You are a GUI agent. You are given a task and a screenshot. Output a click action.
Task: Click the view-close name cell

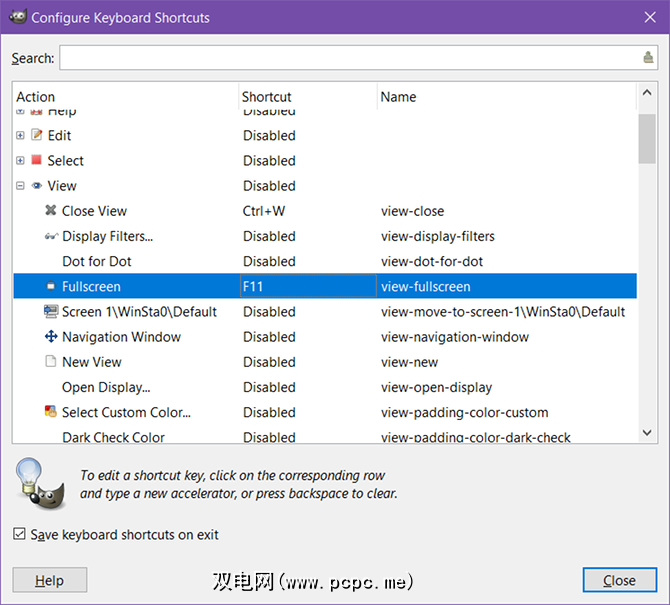pos(412,211)
